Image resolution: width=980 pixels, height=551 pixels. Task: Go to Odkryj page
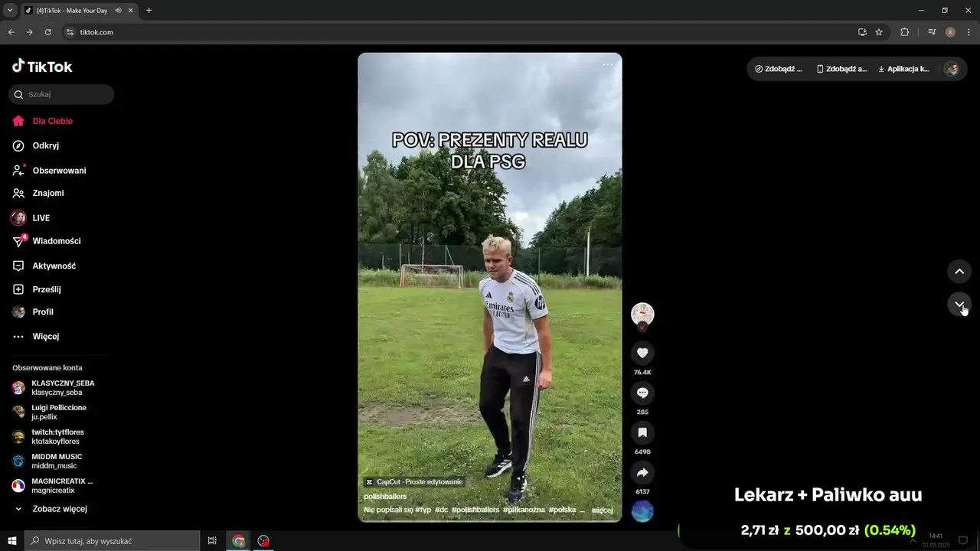pyautogui.click(x=46, y=145)
